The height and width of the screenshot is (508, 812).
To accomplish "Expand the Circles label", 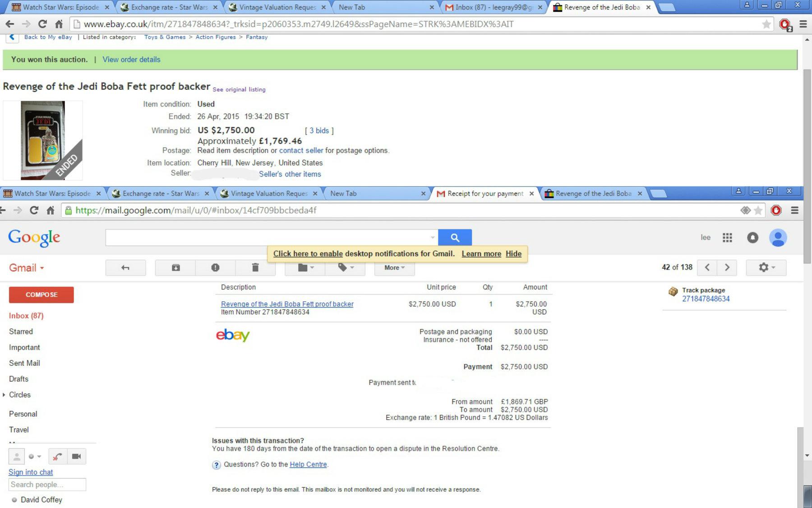I will click(x=4, y=395).
